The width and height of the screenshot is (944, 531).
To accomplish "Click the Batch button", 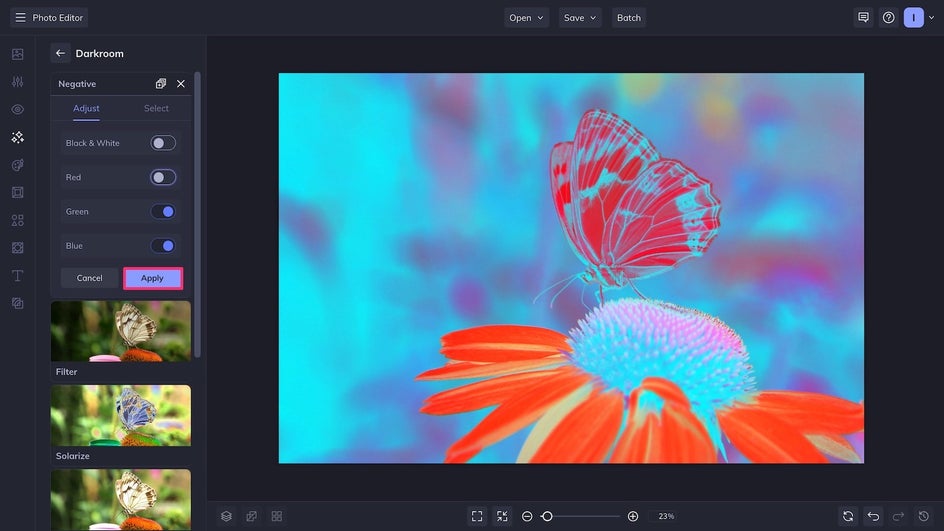I will (x=629, y=17).
